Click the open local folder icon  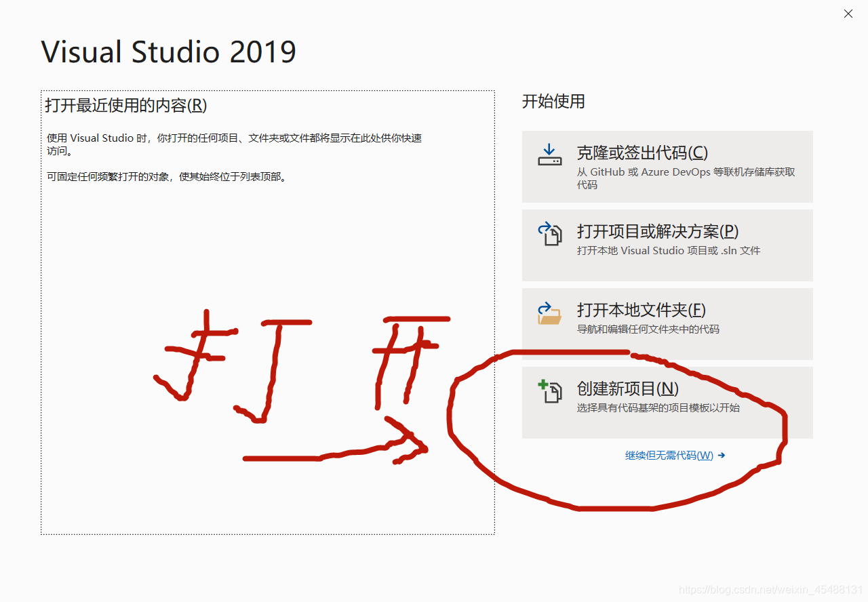[550, 313]
